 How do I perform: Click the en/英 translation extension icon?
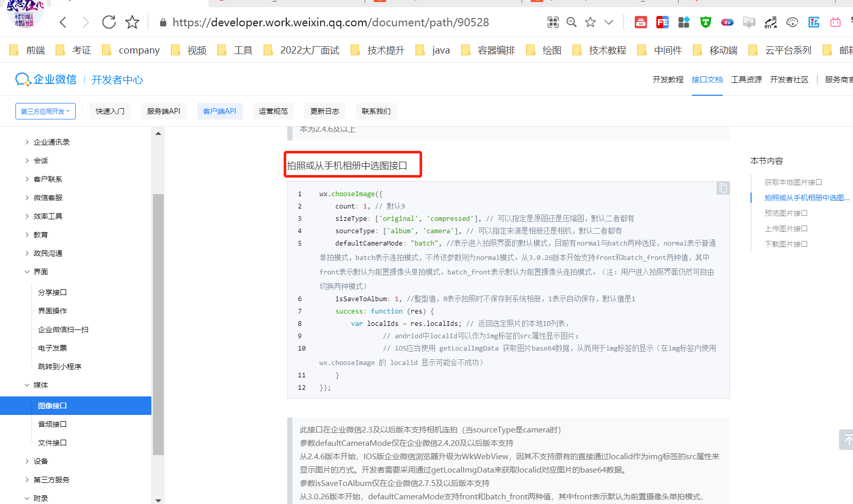coord(771,22)
